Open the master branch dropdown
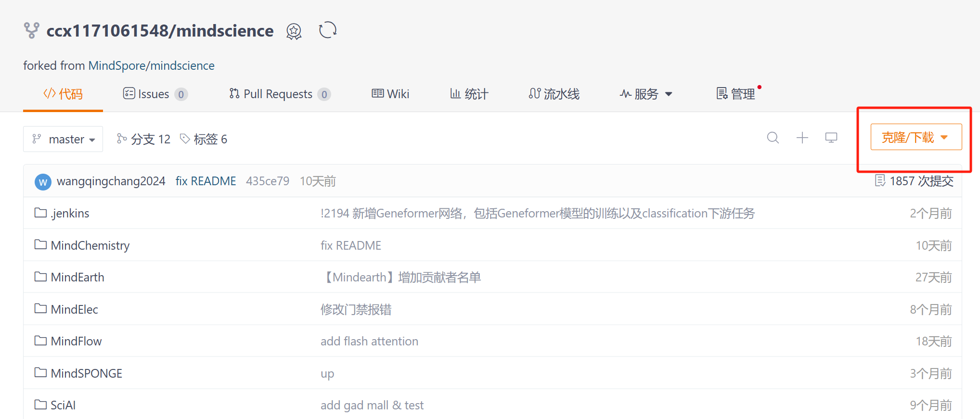The width and height of the screenshot is (980, 419). 63,139
